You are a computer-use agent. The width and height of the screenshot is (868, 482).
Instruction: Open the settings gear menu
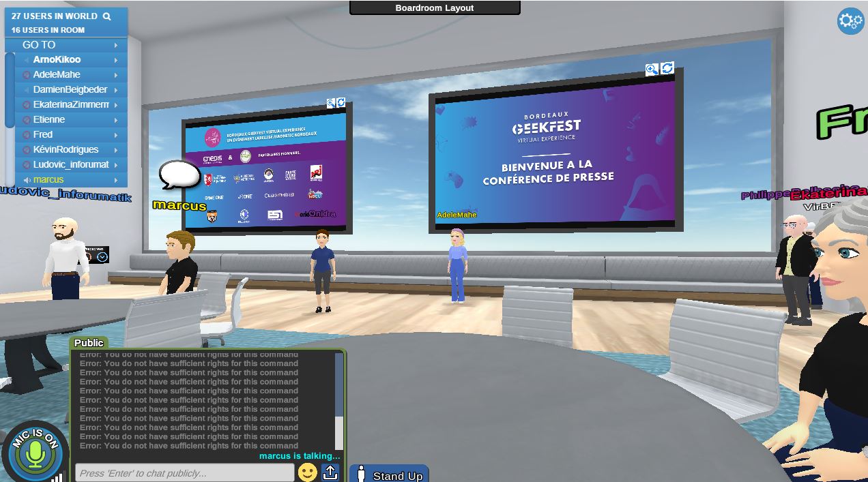[x=850, y=20]
